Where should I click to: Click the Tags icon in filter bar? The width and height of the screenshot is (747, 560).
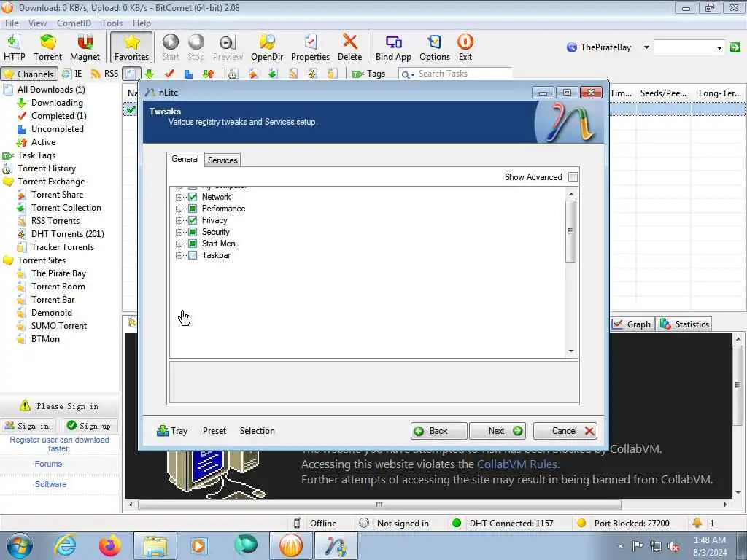click(357, 74)
